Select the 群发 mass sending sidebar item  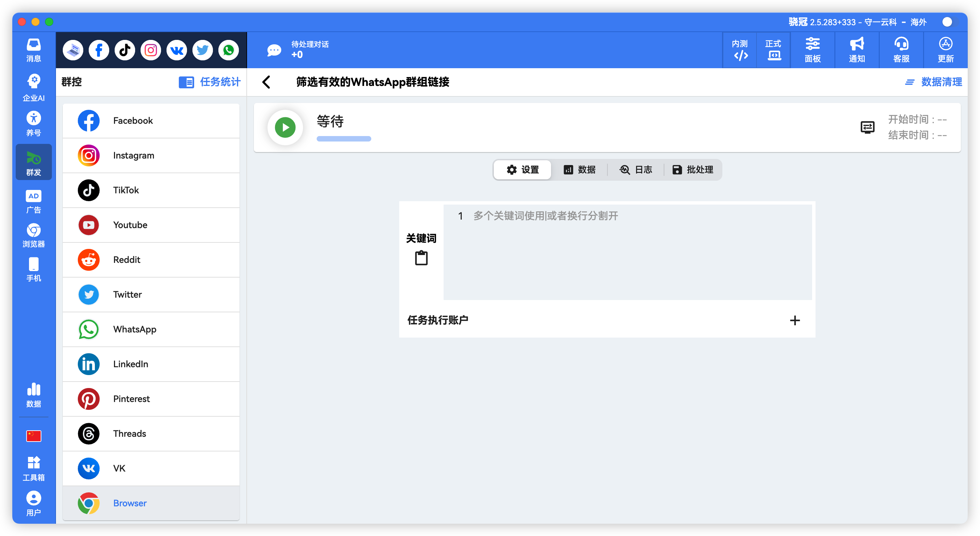33,162
